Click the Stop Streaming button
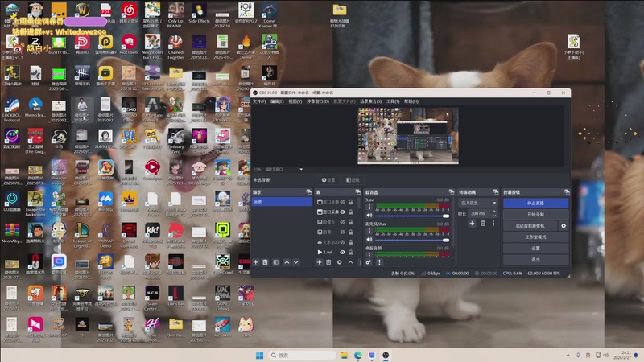644x362 pixels. (536, 204)
